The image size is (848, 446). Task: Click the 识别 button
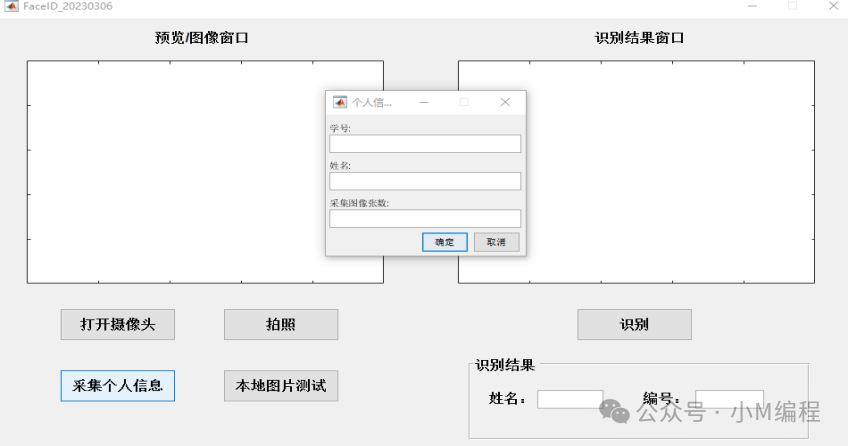634,324
